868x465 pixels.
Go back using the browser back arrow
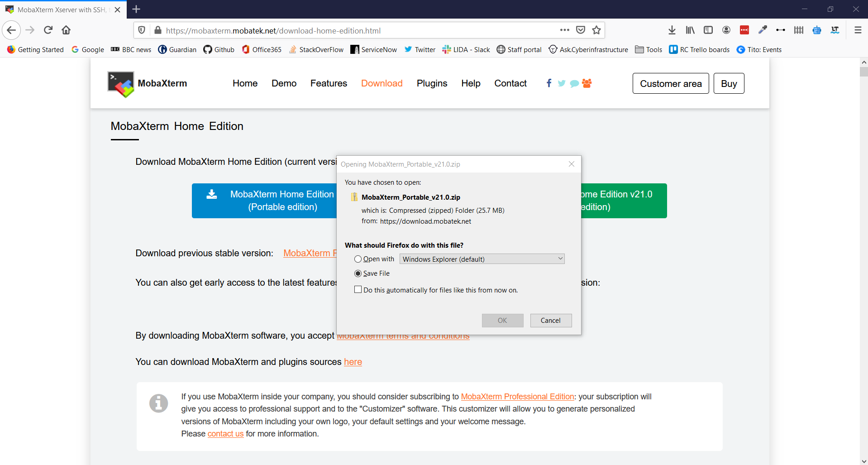tap(12, 30)
